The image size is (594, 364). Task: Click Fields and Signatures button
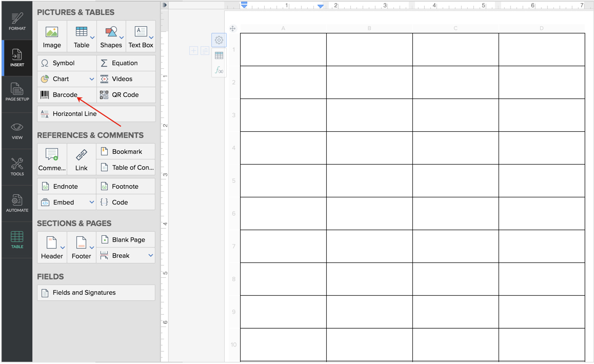pos(96,293)
